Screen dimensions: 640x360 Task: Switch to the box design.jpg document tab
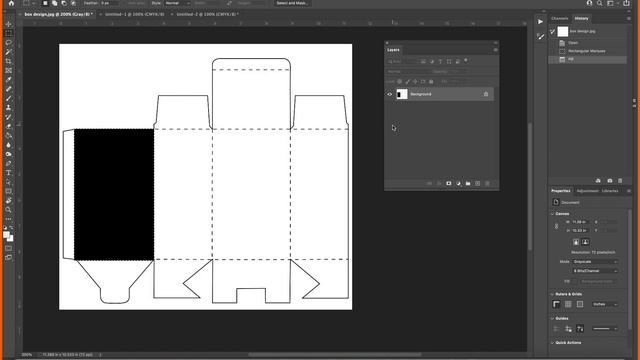point(57,14)
